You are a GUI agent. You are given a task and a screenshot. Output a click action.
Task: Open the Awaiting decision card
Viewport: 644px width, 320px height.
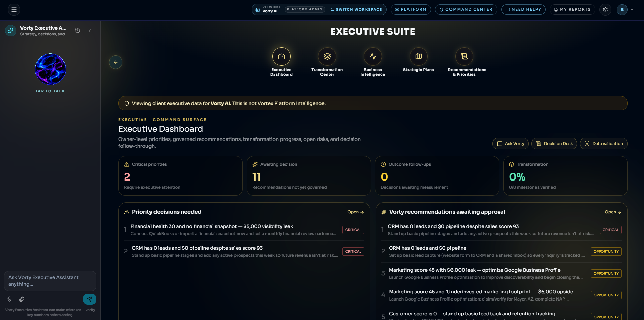pos(309,176)
